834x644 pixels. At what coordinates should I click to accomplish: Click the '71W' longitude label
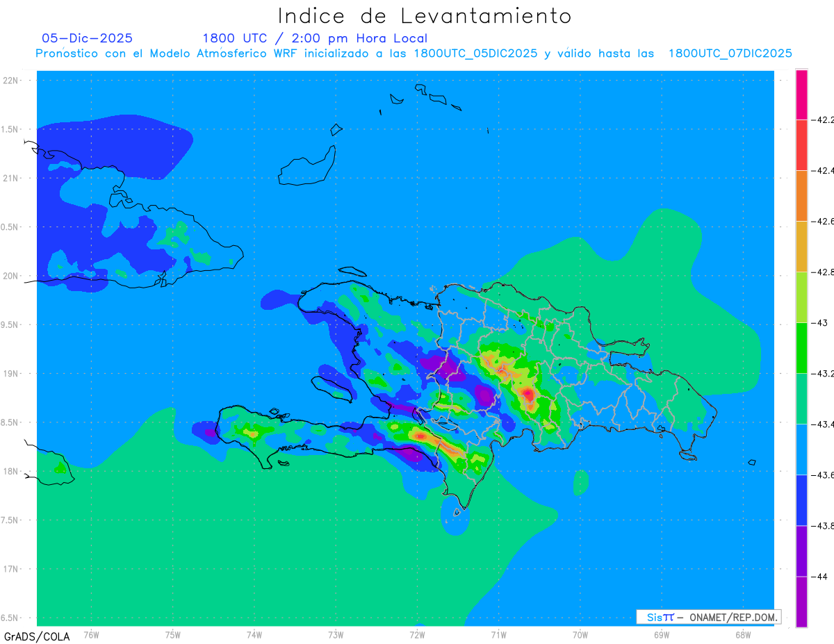coord(498,635)
